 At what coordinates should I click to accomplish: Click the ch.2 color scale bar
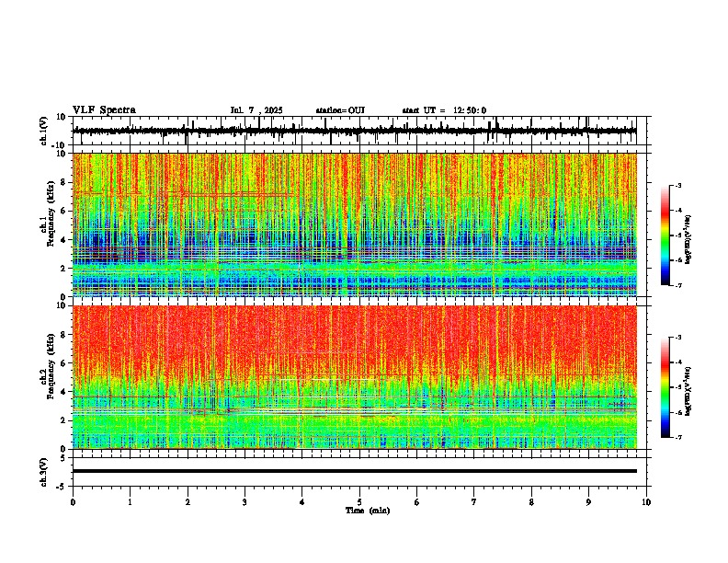[665, 387]
